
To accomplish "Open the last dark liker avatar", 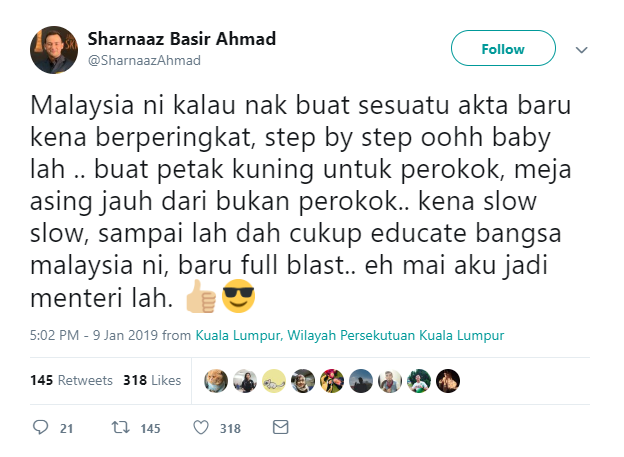I will [448, 381].
